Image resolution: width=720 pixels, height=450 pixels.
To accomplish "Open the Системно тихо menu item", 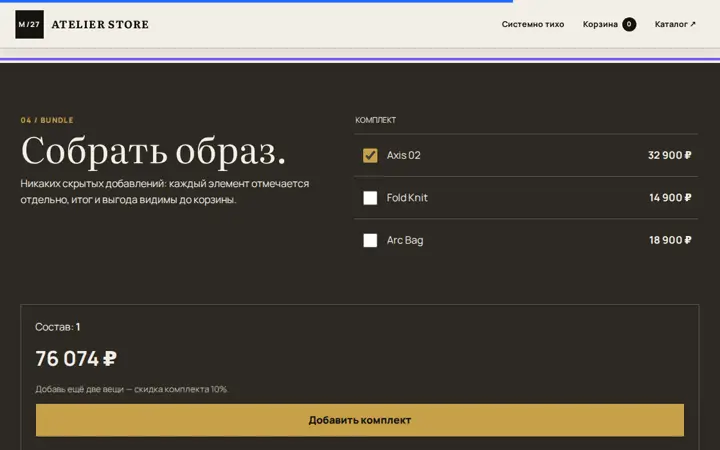I will [x=533, y=24].
